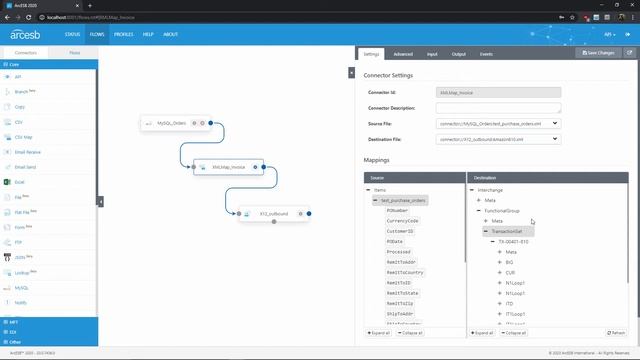
Task: Collapse the TX-00401-810 node
Action: tap(493, 242)
